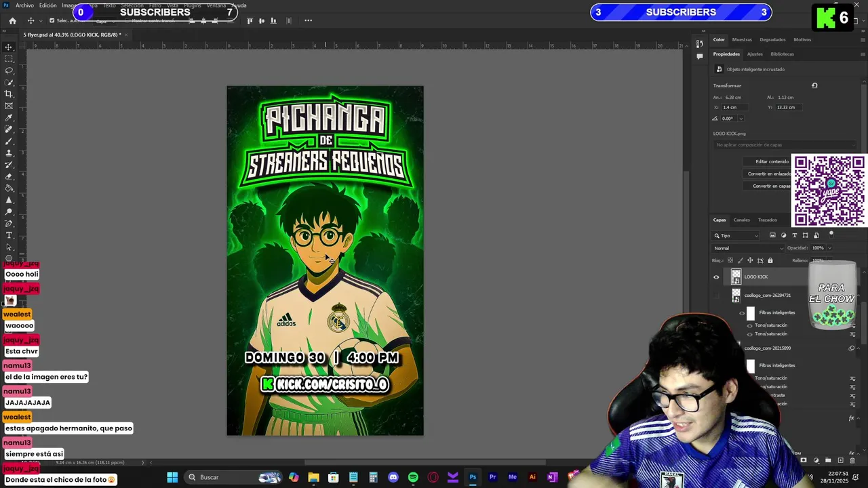Lock transparent pixels of layer

click(x=730, y=260)
